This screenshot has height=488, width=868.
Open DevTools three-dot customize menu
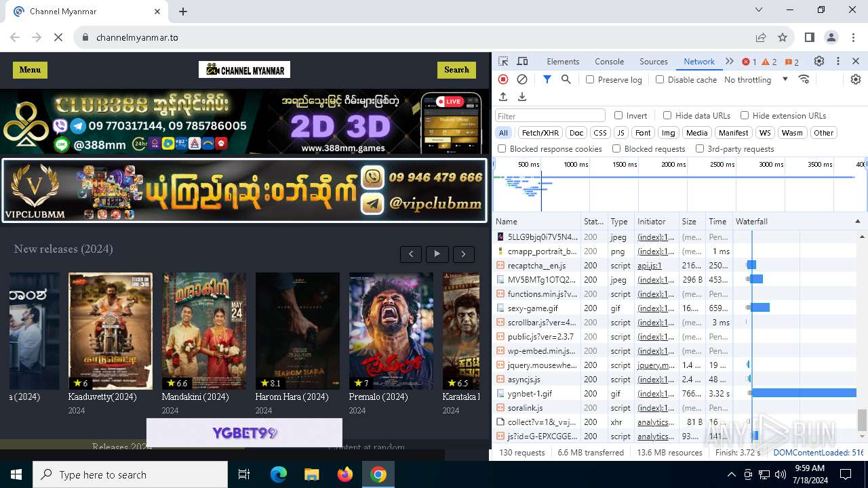(x=838, y=61)
